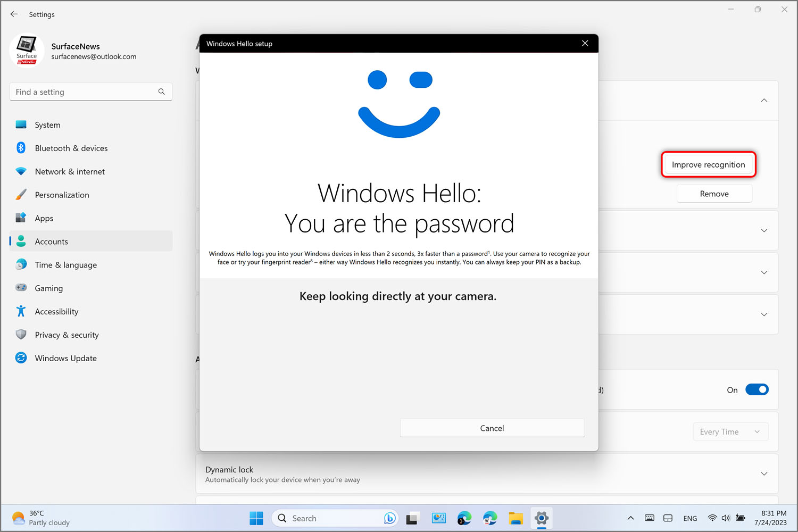Collapse the facial recognition section chevron

coord(764,101)
